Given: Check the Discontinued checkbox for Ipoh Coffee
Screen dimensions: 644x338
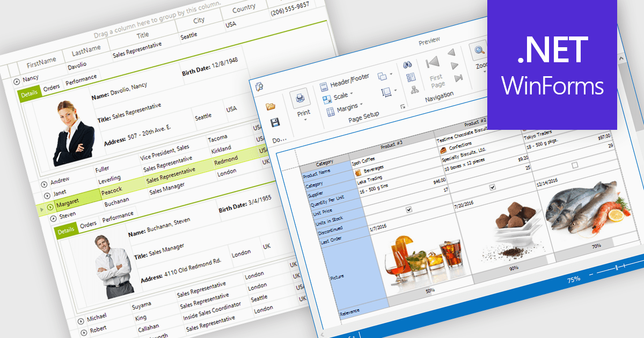Looking at the screenshot, I should point(408,210).
